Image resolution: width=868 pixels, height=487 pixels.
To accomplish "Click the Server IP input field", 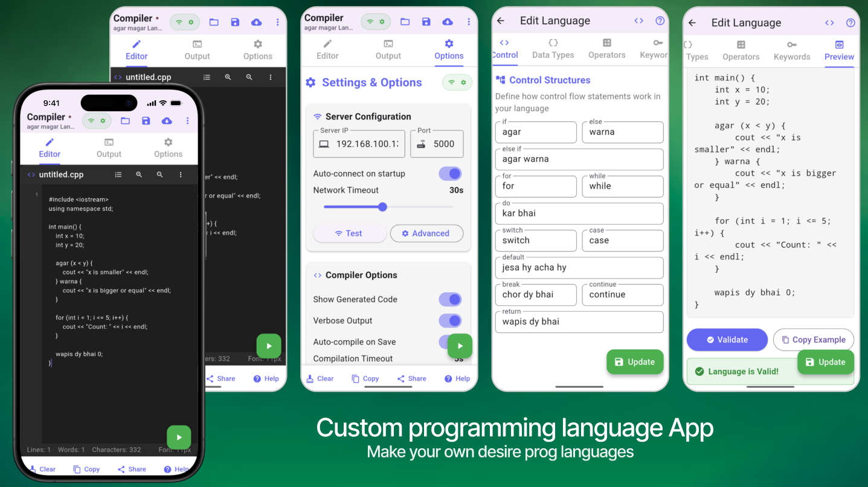I will pyautogui.click(x=359, y=144).
